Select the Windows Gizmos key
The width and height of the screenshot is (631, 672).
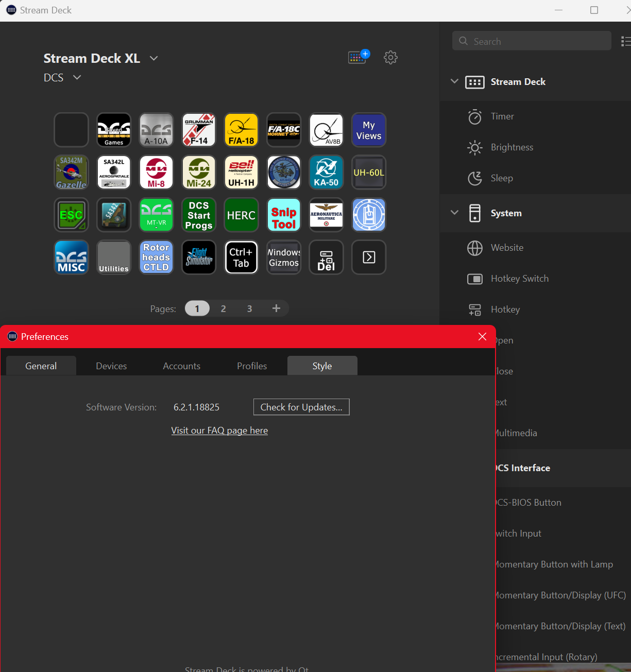[284, 257]
